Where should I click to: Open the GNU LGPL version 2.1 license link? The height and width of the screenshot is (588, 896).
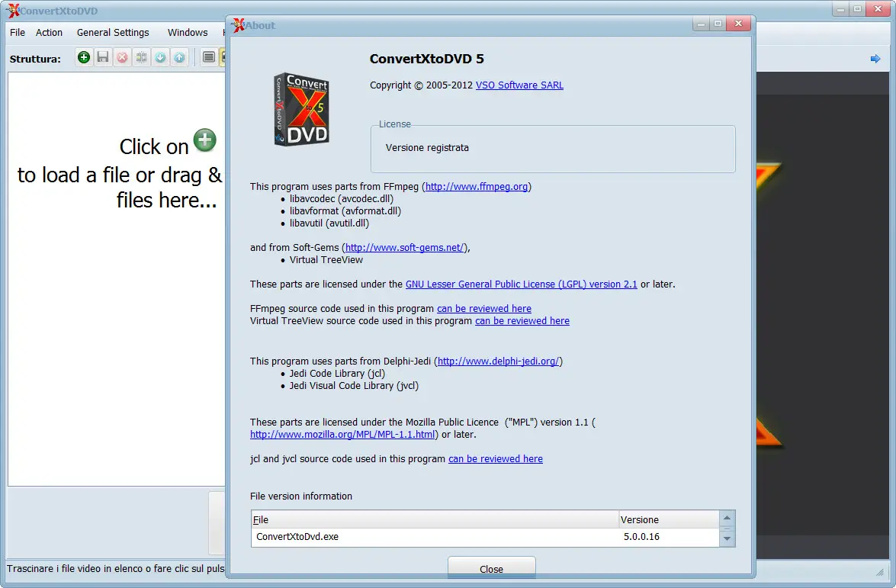522,284
